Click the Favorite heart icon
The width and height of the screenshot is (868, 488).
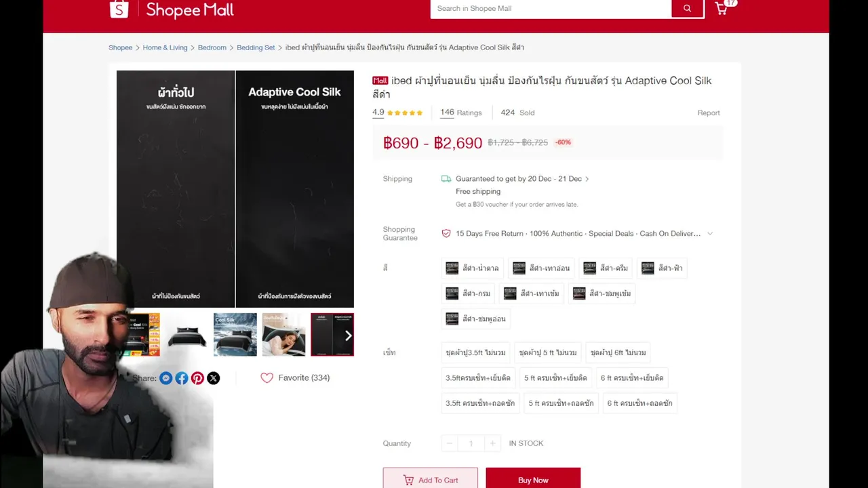(x=267, y=378)
